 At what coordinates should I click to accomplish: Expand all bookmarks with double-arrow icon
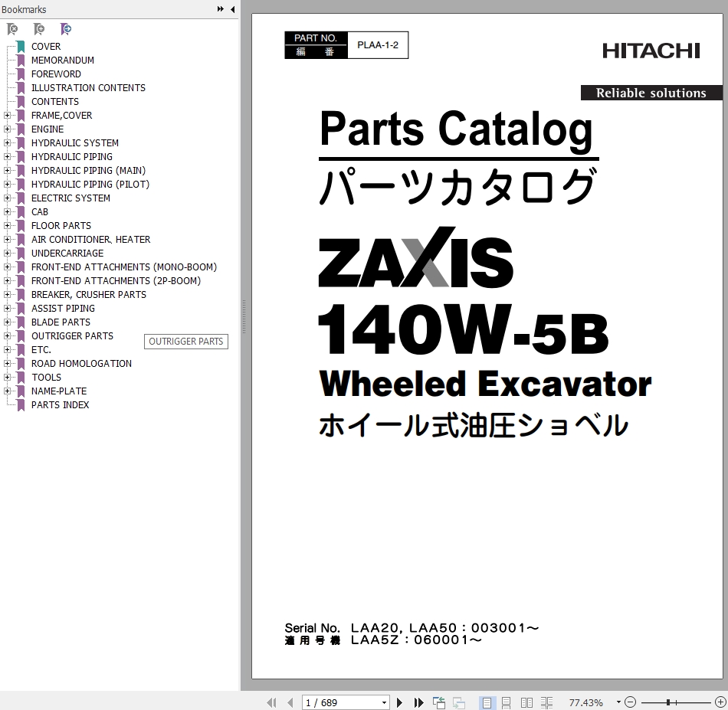220,9
